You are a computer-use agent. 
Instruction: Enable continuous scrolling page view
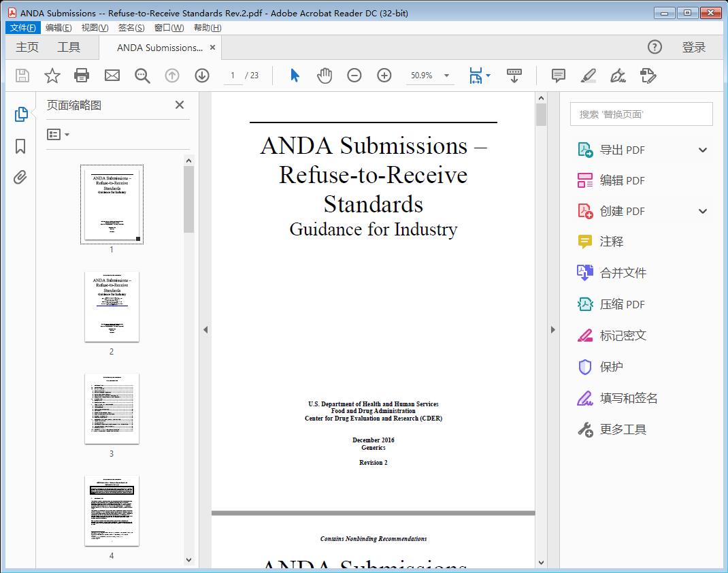pos(514,76)
